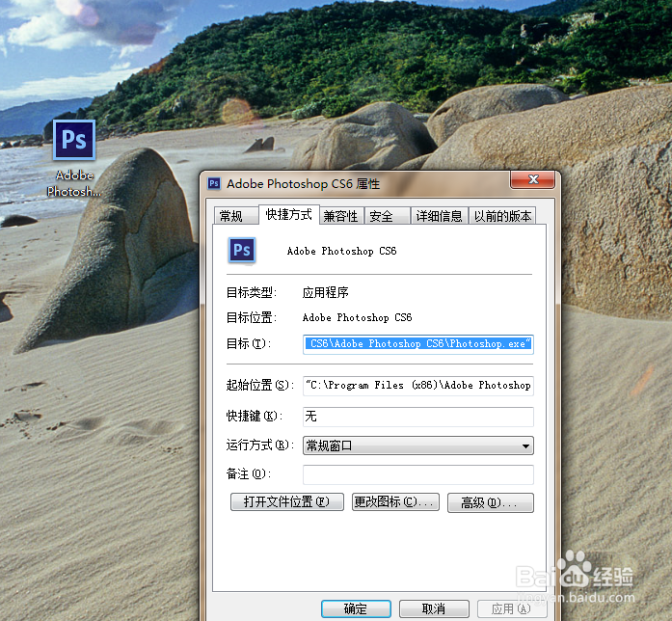Click the 备注(O) comment field
Screen dimensions: 672x621
418,474
